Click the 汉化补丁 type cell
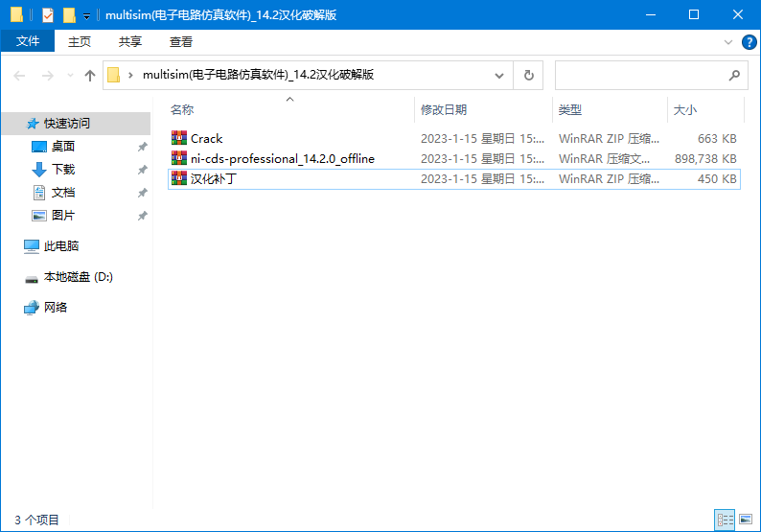 pyautogui.click(x=609, y=179)
